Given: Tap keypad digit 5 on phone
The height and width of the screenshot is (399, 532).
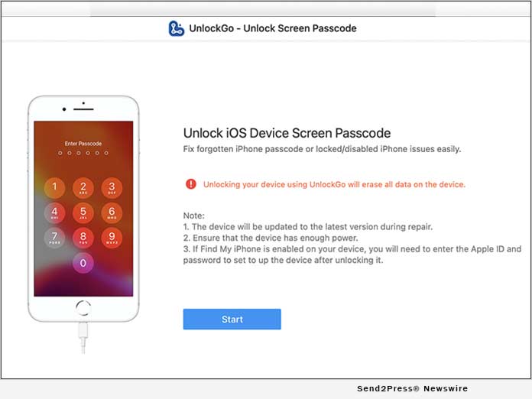Looking at the screenshot, I should click(x=83, y=212).
